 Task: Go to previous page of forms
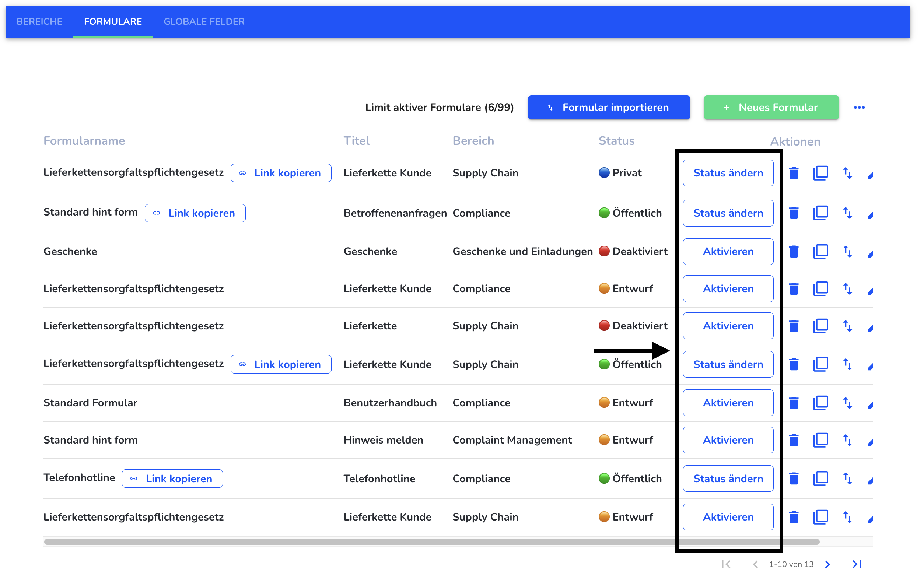point(755,564)
